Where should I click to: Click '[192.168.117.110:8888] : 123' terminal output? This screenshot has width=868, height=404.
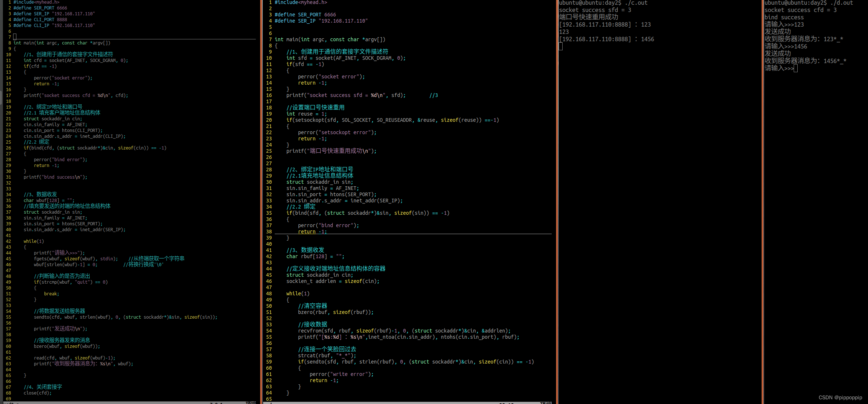605,25
